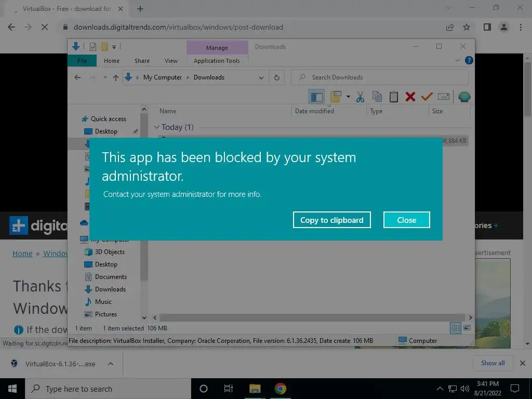Screen dimensions: 532x399
Task: Click the orange checkmark Properties icon
Action: click(x=427, y=97)
